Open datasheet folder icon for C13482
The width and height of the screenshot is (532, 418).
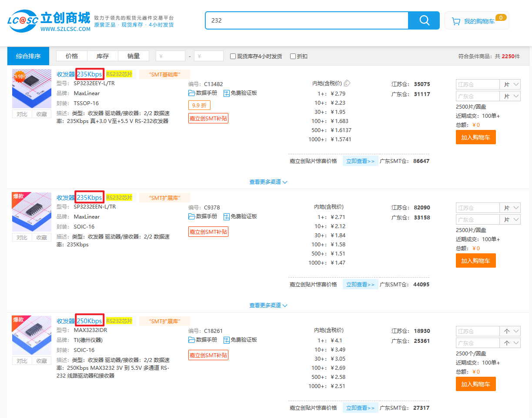coord(192,93)
